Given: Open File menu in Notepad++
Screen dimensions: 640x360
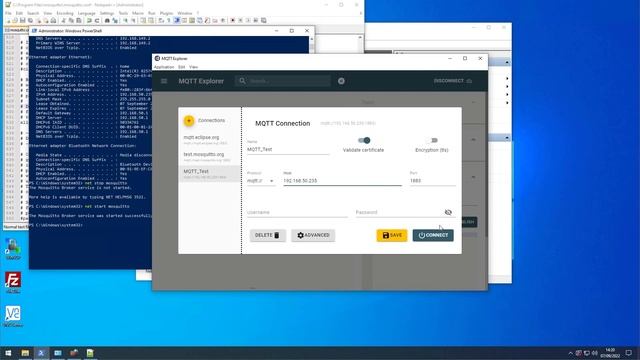Looking at the screenshot, I should [x=8, y=13].
